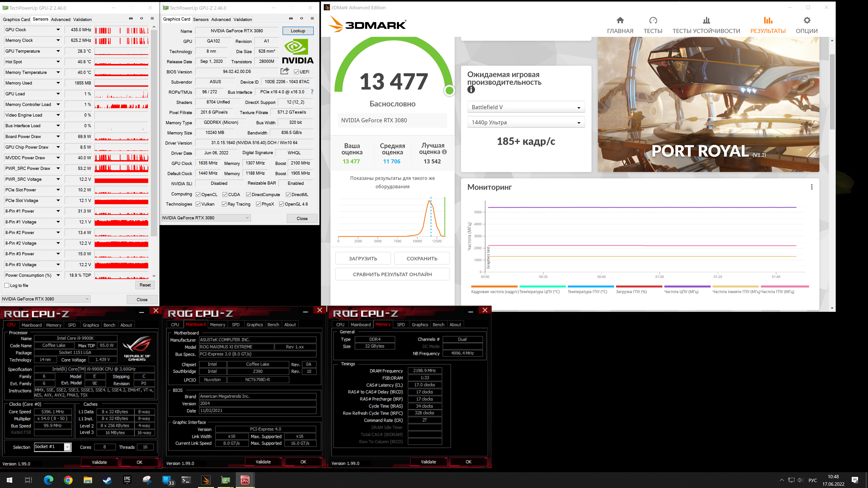Open SPD tab in the Mainboard CPU-Z window
The image size is (868, 488).
coord(236,325)
